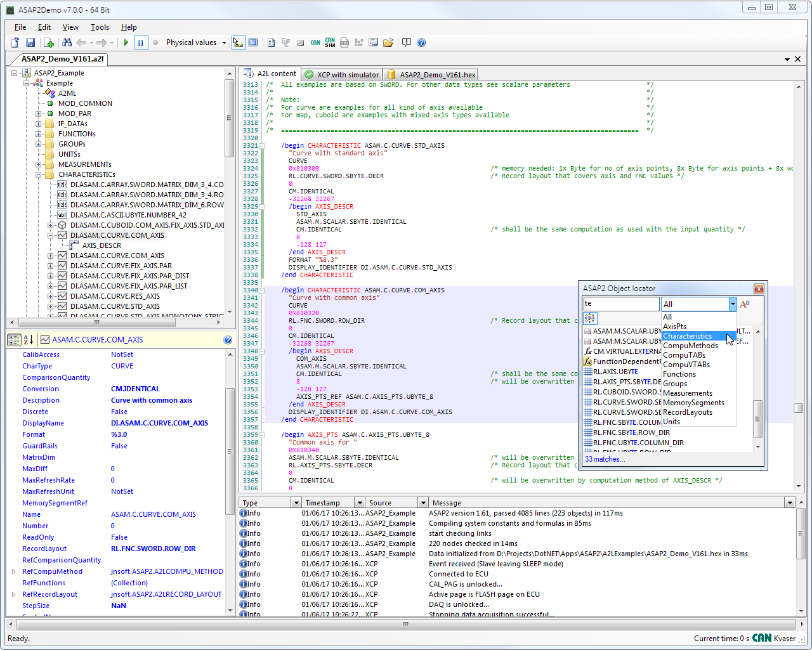Click the binoculars search icon
Screen dimensions: 812x650
(x=67, y=42)
